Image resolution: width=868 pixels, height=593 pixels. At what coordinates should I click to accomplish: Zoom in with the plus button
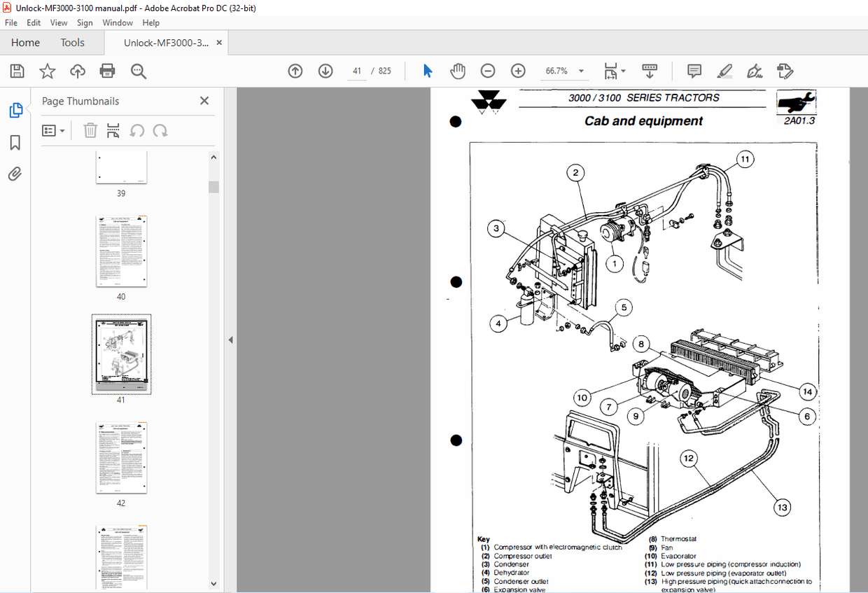click(x=517, y=71)
